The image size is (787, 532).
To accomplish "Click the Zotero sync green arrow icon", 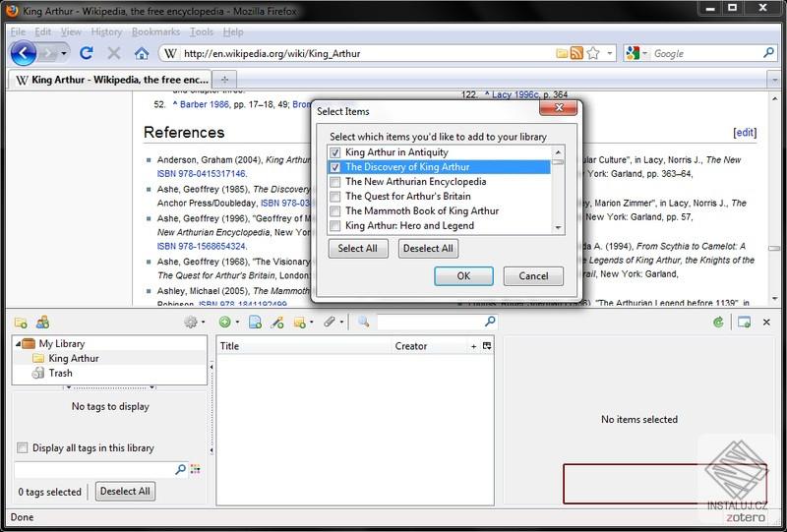I will (719, 323).
